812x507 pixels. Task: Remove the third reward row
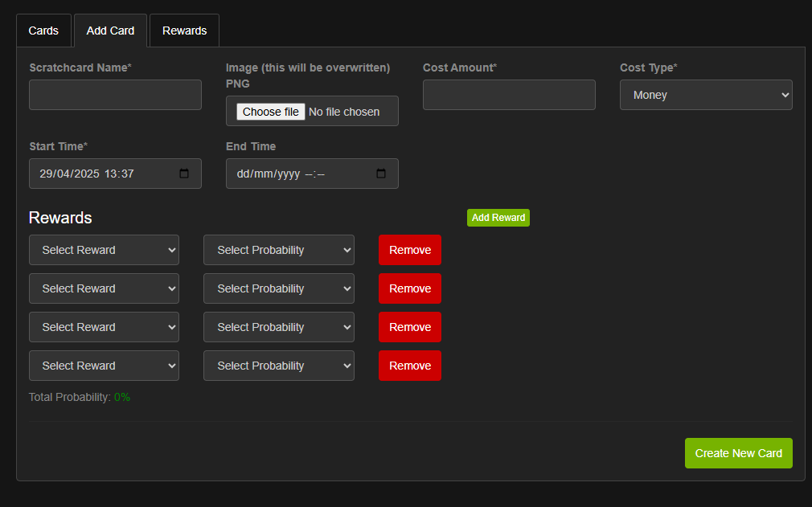click(409, 327)
